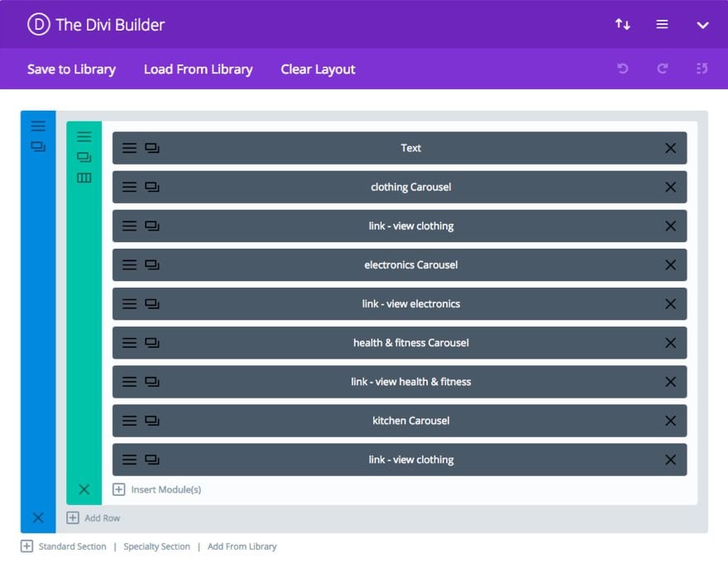Clone the clothing Carousel module

pyautogui.click(x=152, y=187)
